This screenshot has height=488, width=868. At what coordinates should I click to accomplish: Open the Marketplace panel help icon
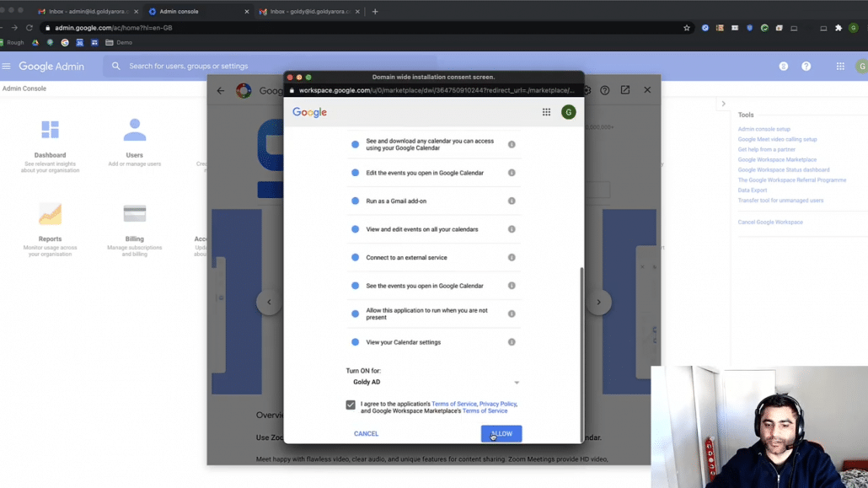click(604, 90)
